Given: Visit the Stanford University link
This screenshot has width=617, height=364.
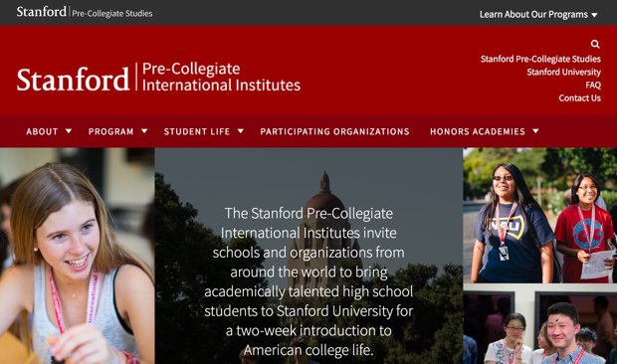Looking at the screenshot, I should (x=563, y=72).
